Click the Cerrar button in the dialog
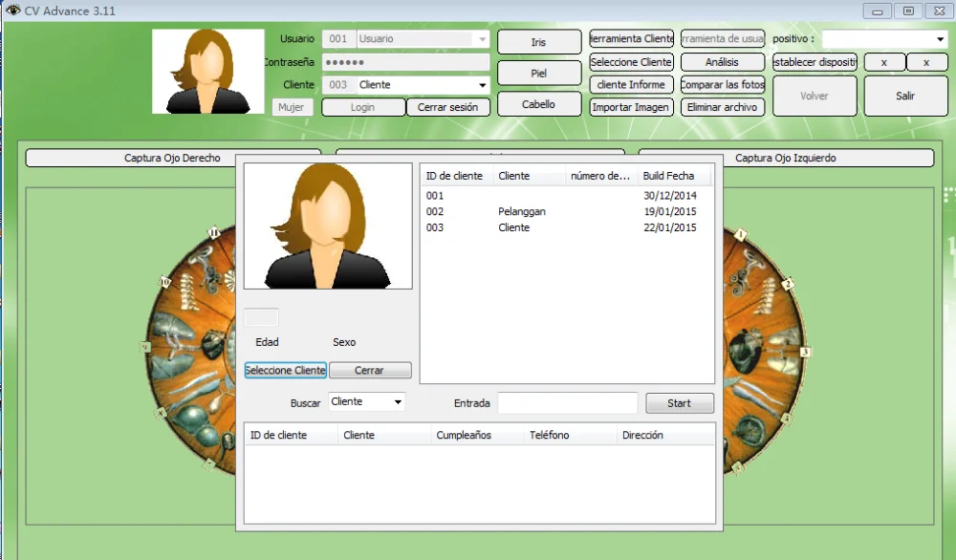 tap(370, 370)
